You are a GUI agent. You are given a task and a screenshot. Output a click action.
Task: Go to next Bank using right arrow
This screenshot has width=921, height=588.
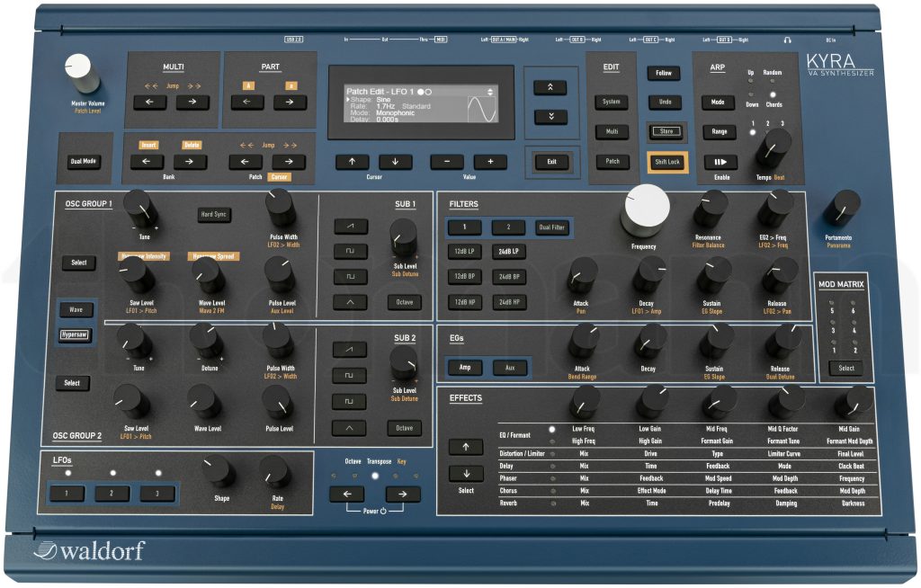189,162
